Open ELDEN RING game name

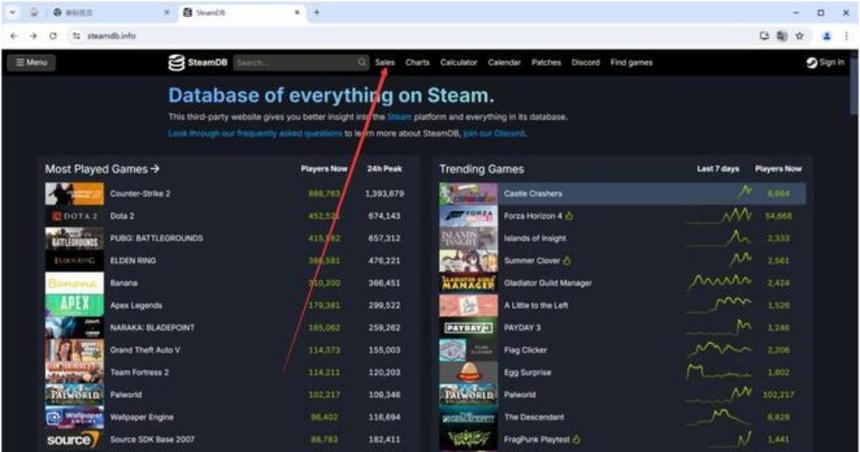pos(133,261)
